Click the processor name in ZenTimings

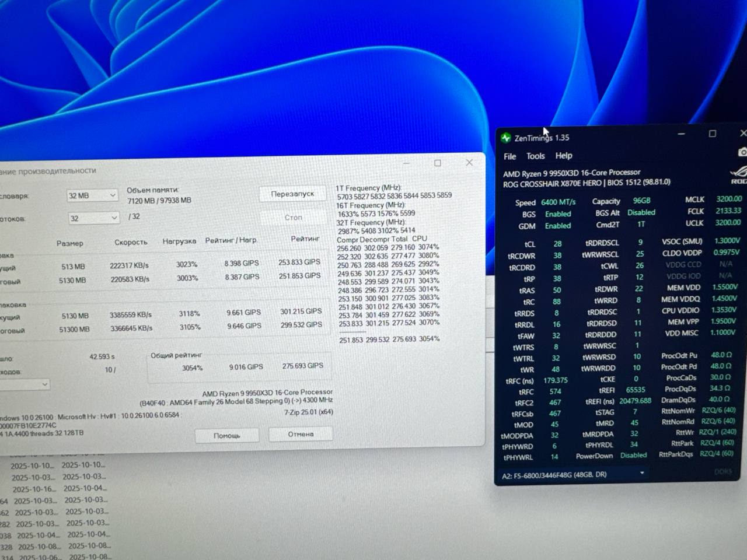[572, 173]
